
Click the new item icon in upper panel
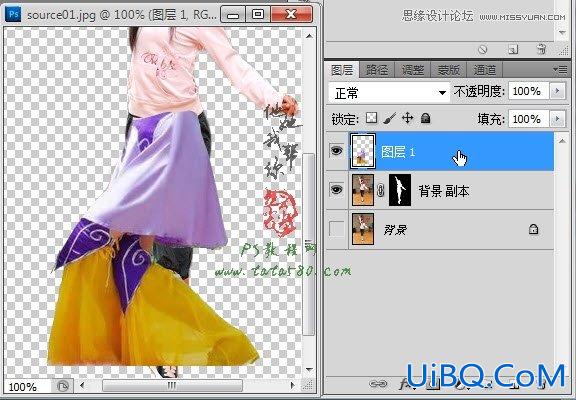[x=513, y=49]
